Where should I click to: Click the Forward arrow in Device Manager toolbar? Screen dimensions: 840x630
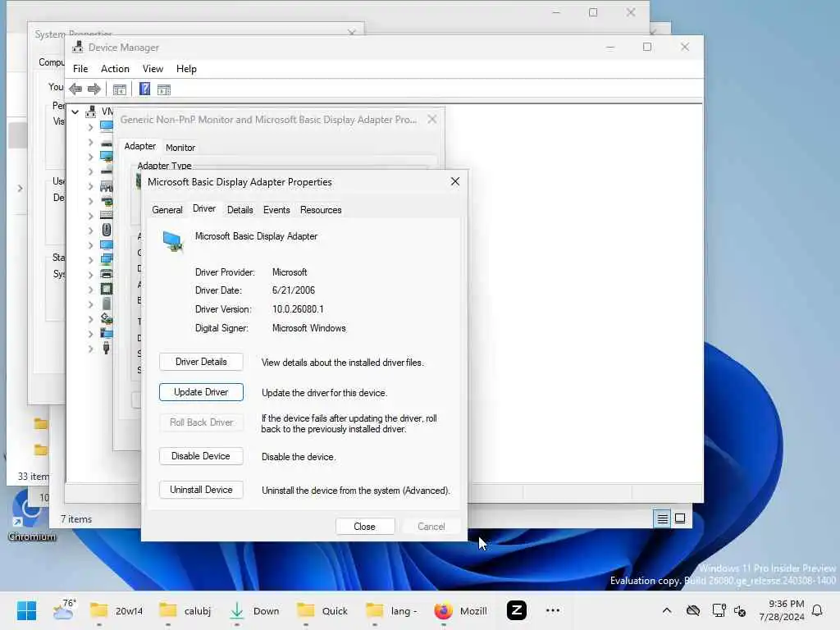click(94, 89)
